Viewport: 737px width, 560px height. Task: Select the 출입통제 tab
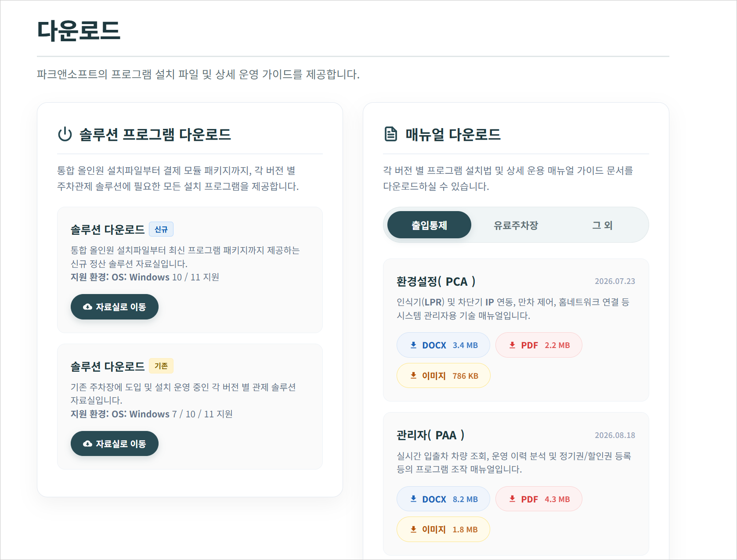(429, 225)
